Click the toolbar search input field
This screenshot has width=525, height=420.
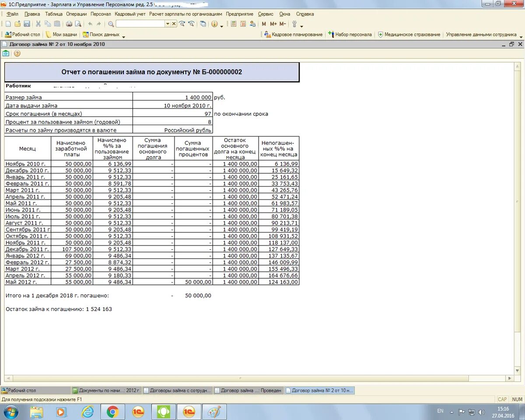(x=140, y=24)
